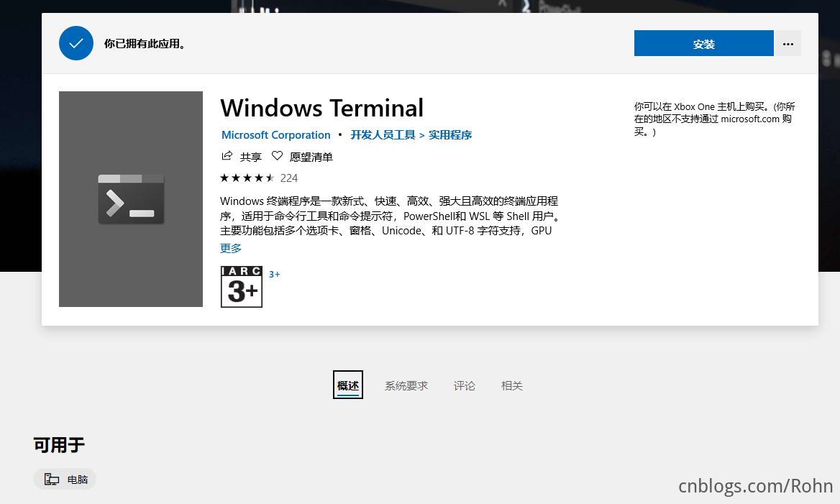
Task: Click the Windows Terminal title heading
Action: [321, 109]
